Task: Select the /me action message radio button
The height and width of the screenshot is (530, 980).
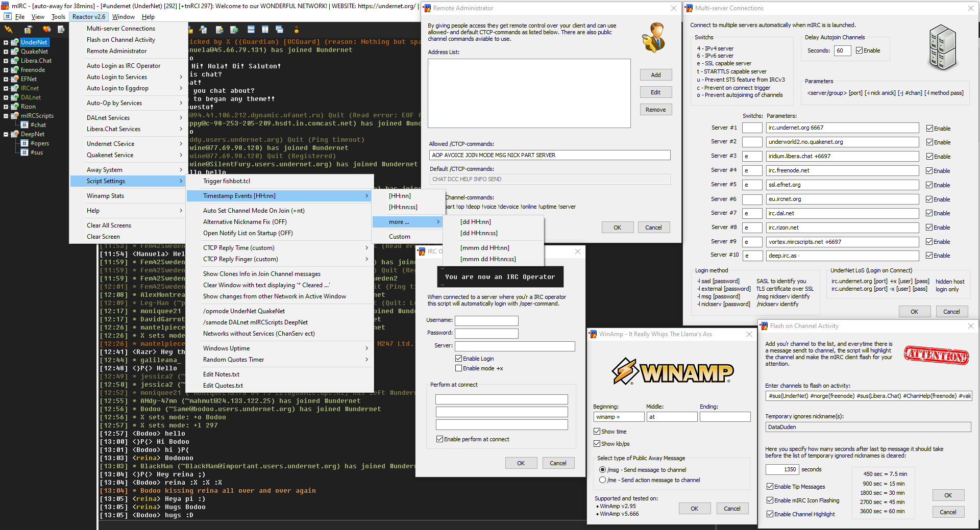Action: pos(602,480)
